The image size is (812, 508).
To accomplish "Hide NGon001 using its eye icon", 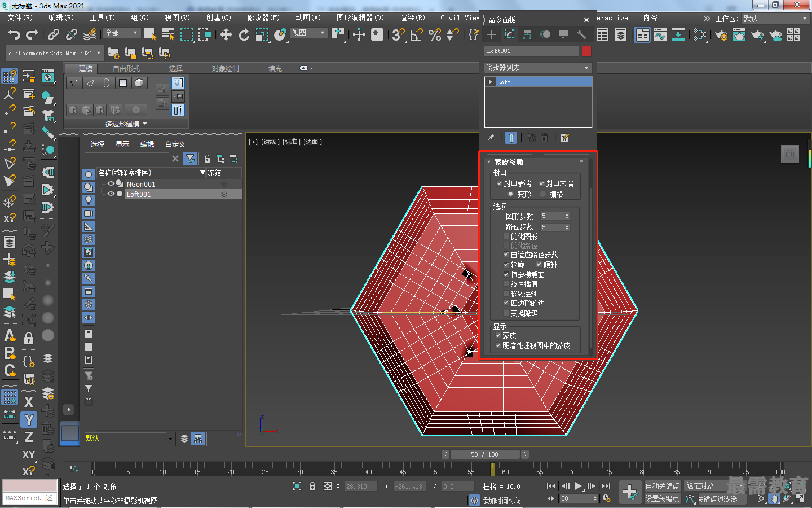I will coord(111,184).
